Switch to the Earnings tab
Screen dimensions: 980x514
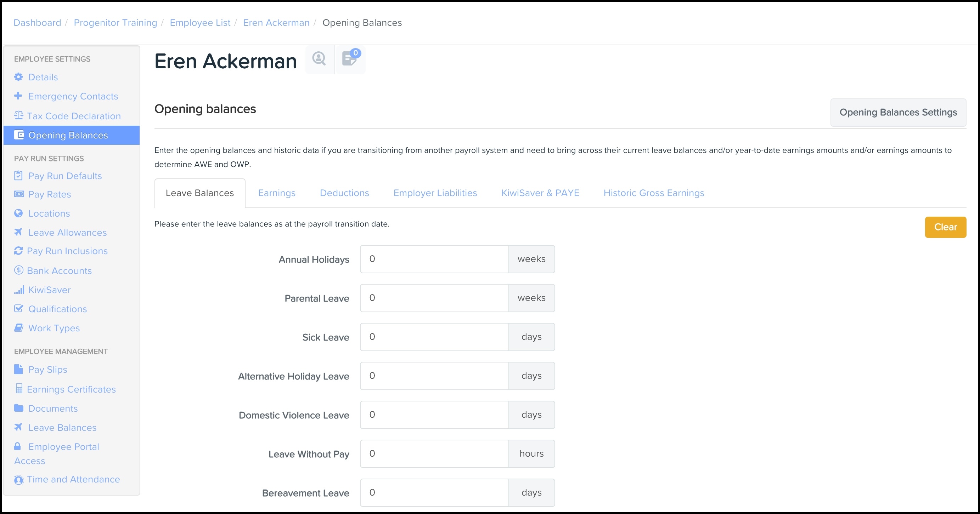277,193
